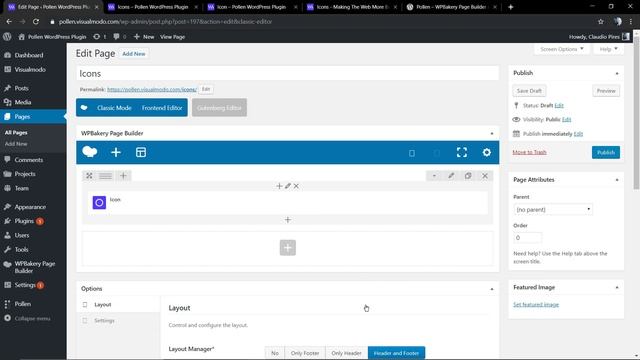This screenshot has height=360, width=640.
Task: Click the Gutenberg Editor button
Action: 219,108
